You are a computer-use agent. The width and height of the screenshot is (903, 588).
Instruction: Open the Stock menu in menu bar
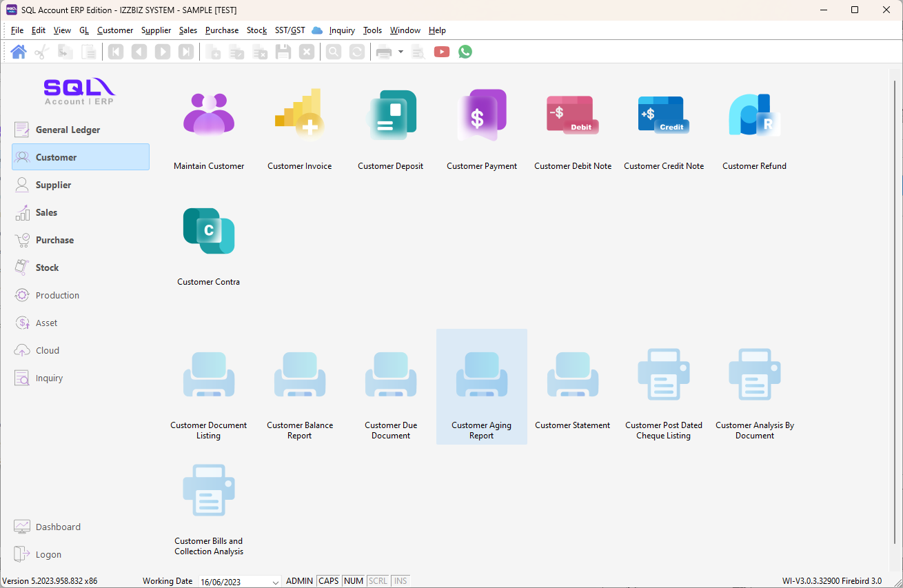pos(256,30)
